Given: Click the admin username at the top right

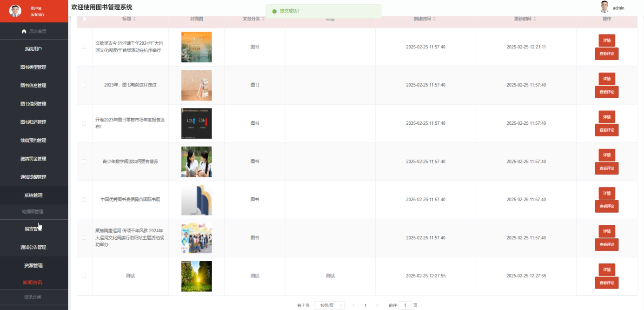Looking at the screenshot, I should pos(618,8).
